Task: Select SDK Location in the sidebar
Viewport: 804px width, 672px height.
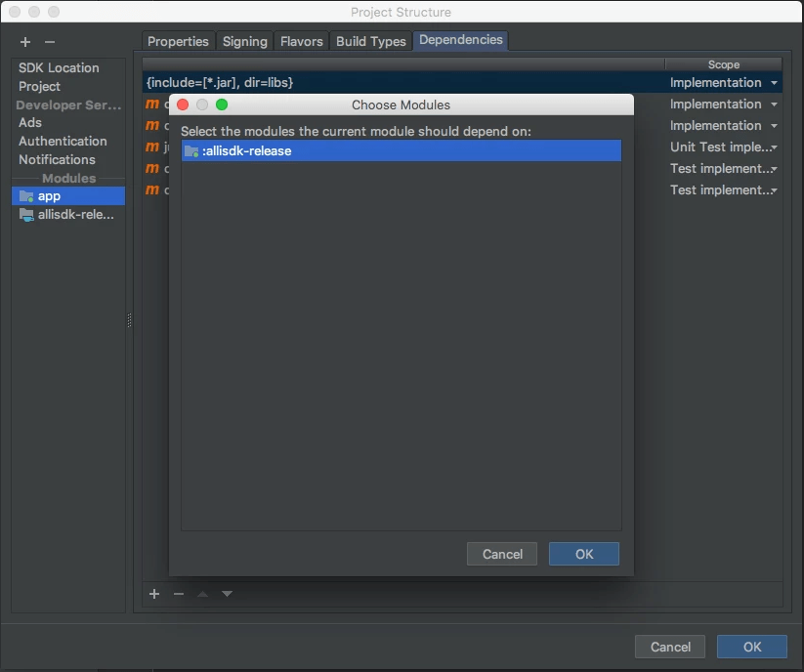Action: (x=58, y=67)
